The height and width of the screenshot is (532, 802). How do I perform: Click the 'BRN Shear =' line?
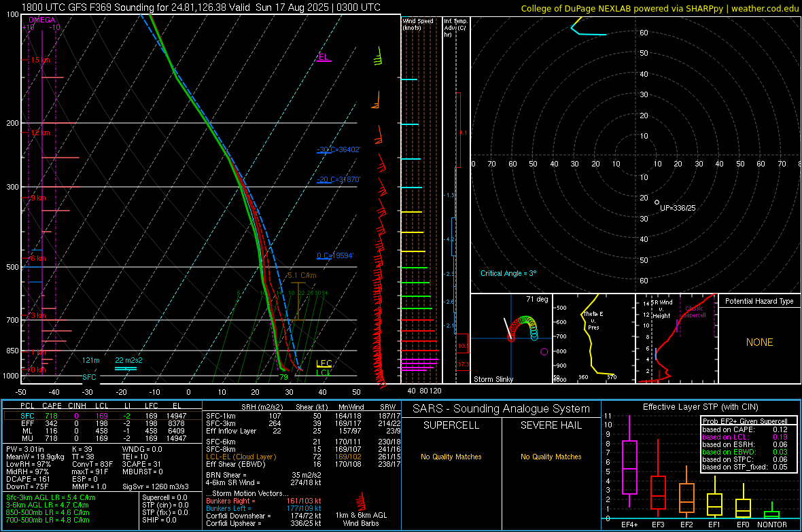coord(264,475)
